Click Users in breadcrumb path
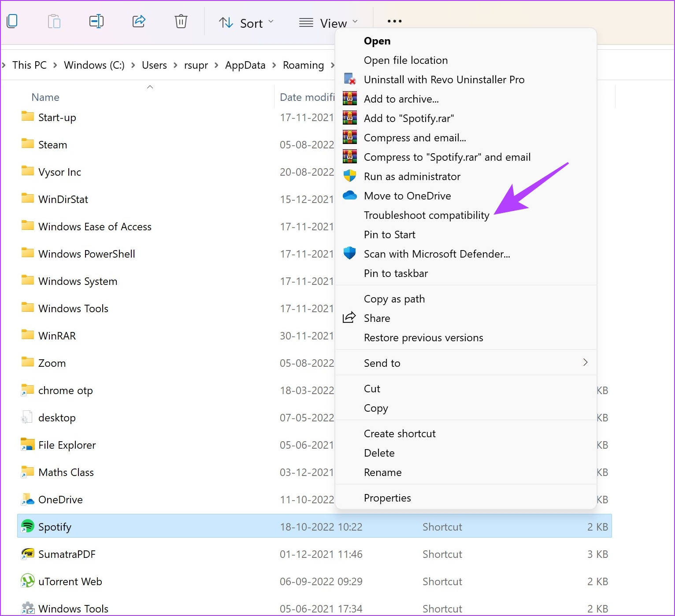This screenshot has height=616, width=675. tap(154, 65)
